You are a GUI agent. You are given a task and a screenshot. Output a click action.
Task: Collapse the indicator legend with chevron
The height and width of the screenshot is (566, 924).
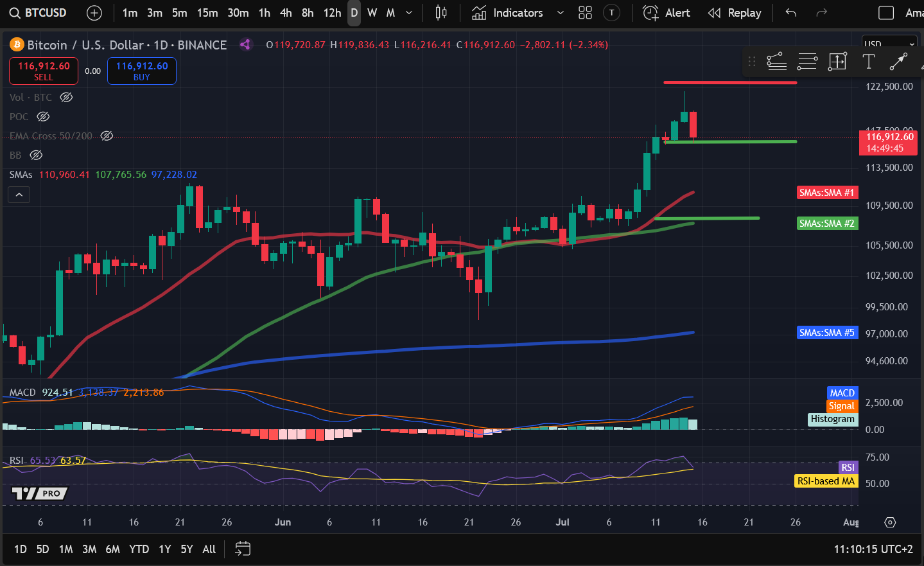coord(19,195)
